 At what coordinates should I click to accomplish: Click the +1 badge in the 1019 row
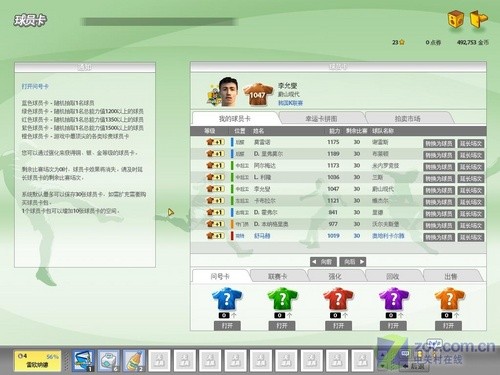click(215, 236)
